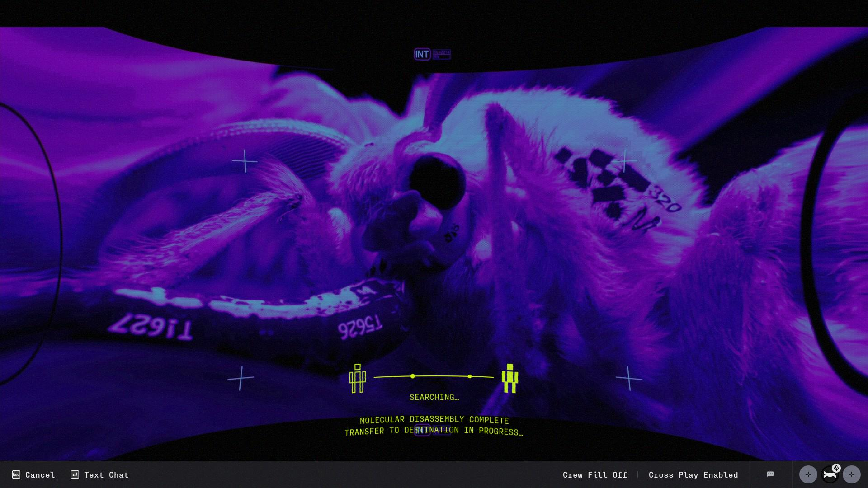Toggle the Crew Fill Off setting
Image resolution: width=868 pixels, height=488 pixels.
pyautogui.click(x=595, y=475)
